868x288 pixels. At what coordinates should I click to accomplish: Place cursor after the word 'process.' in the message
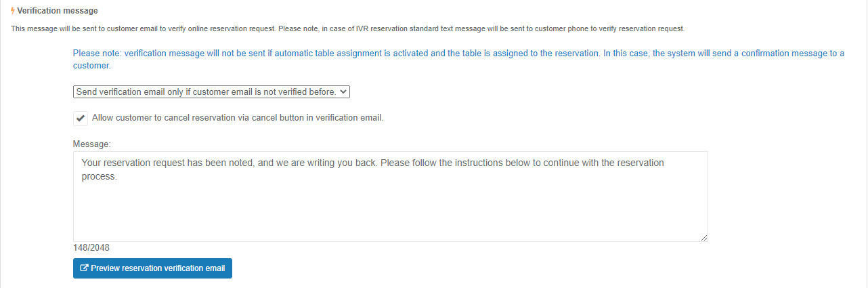point(118,176)
